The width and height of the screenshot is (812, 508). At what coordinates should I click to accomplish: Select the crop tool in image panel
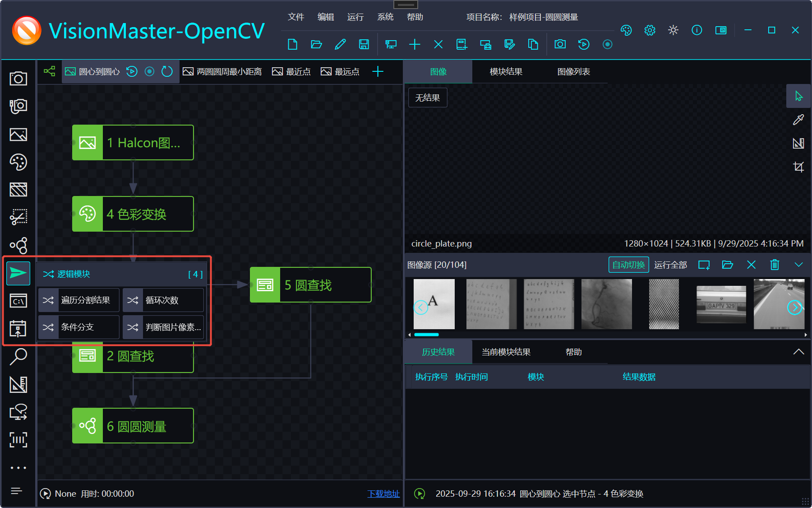coord(798,167)
